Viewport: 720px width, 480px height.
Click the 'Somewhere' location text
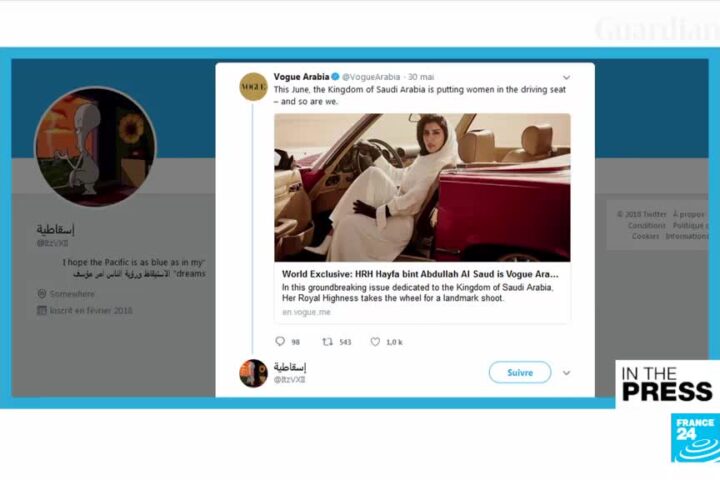[72, 294]
